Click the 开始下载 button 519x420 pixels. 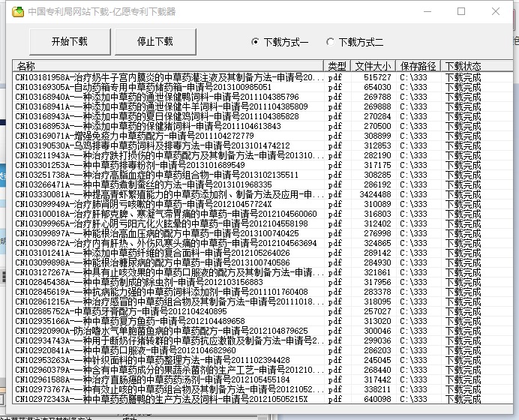pyautogui.click(x=70, y=42)
